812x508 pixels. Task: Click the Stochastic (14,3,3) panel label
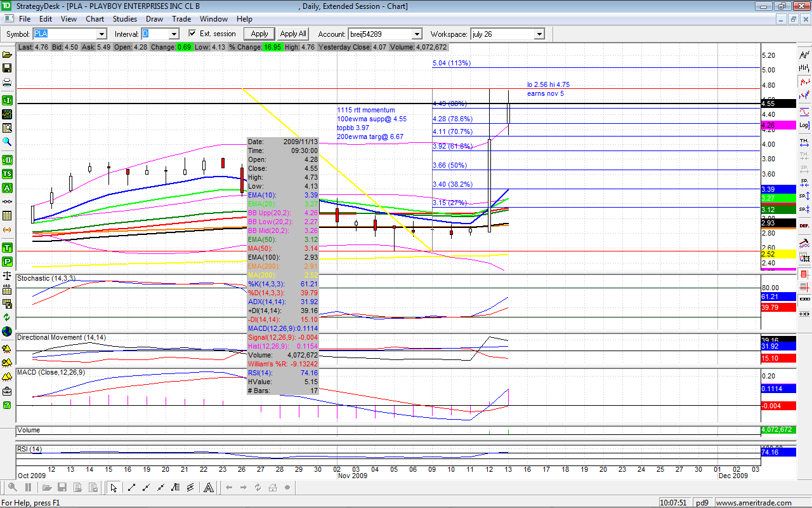click(46, 278)
